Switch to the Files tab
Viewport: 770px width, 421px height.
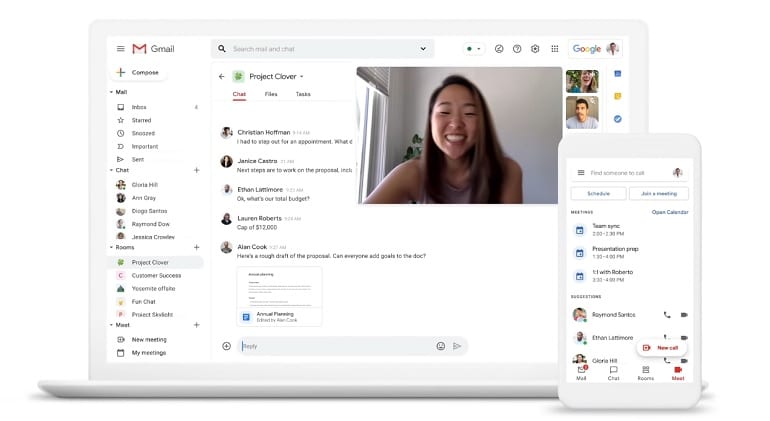click(271, 94)
